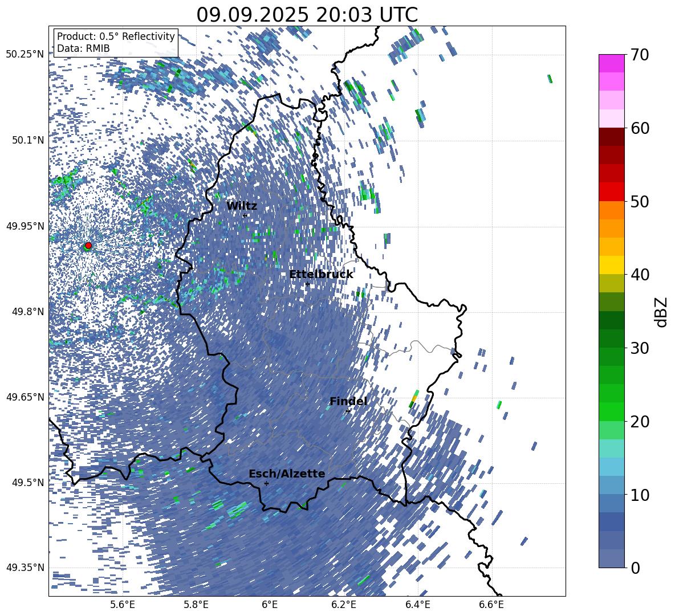Click the 49.95°N latitude tick label

click(x=25, y=226)
